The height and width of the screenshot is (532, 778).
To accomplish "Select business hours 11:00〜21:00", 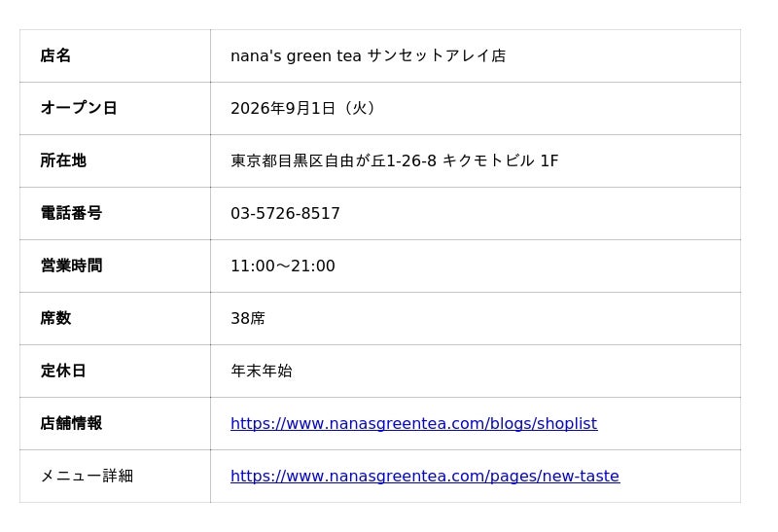I will (x=283, y=266).
